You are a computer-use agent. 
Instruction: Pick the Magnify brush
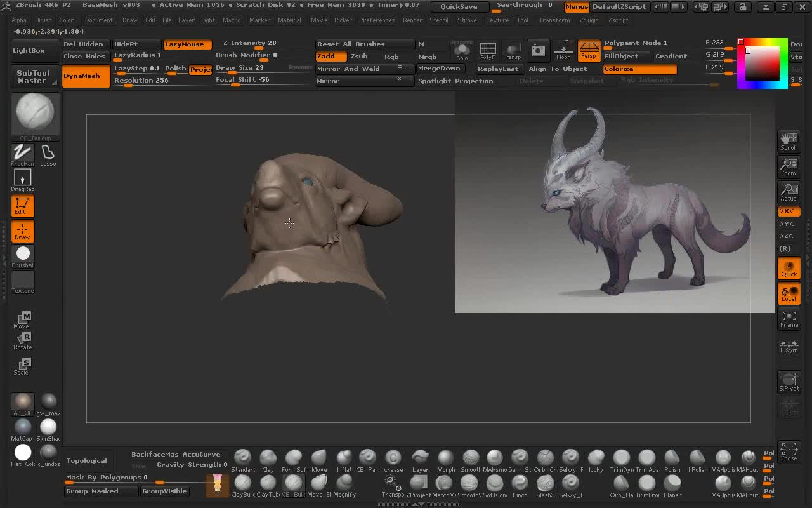pyautogui.click(x=344, y=486)
